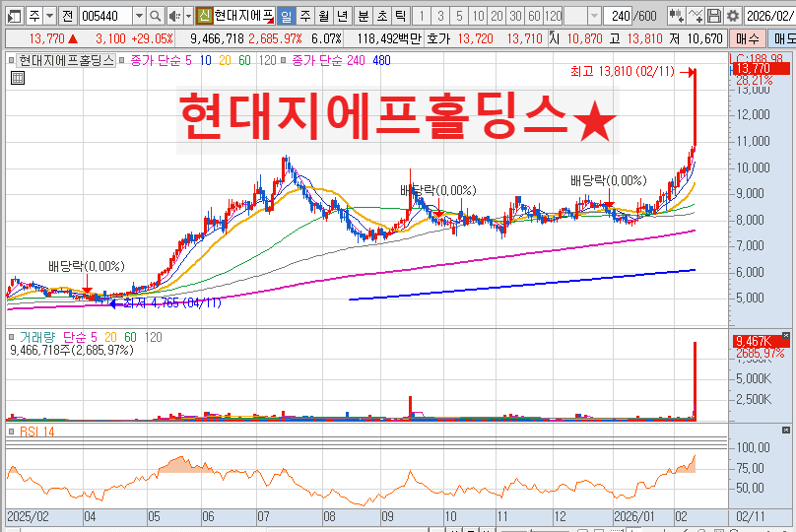Click the 2026/01 marker on the time axis
This screenshot has width=796, height=532.
(634, 517)
